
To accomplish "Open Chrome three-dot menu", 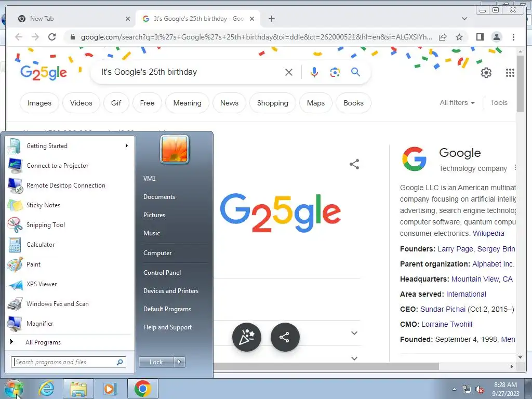I will pyautogui.click(x=513, y=37).
